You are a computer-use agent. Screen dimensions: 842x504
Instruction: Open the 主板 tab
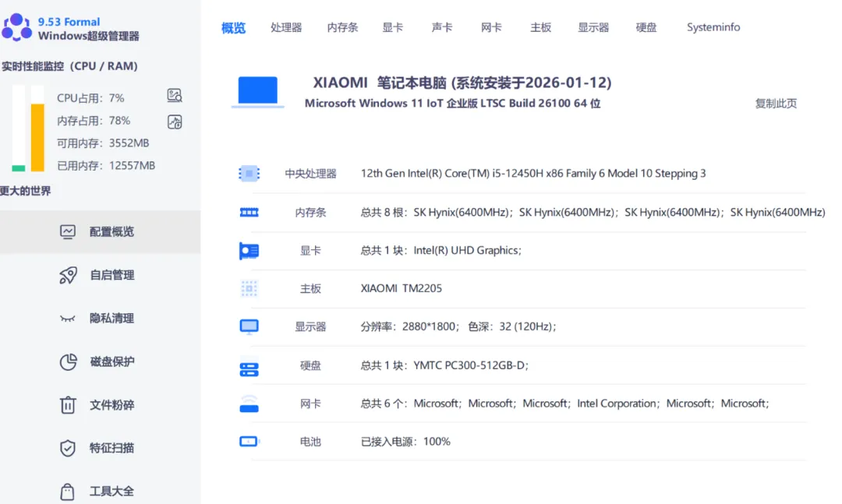point(541,27)
